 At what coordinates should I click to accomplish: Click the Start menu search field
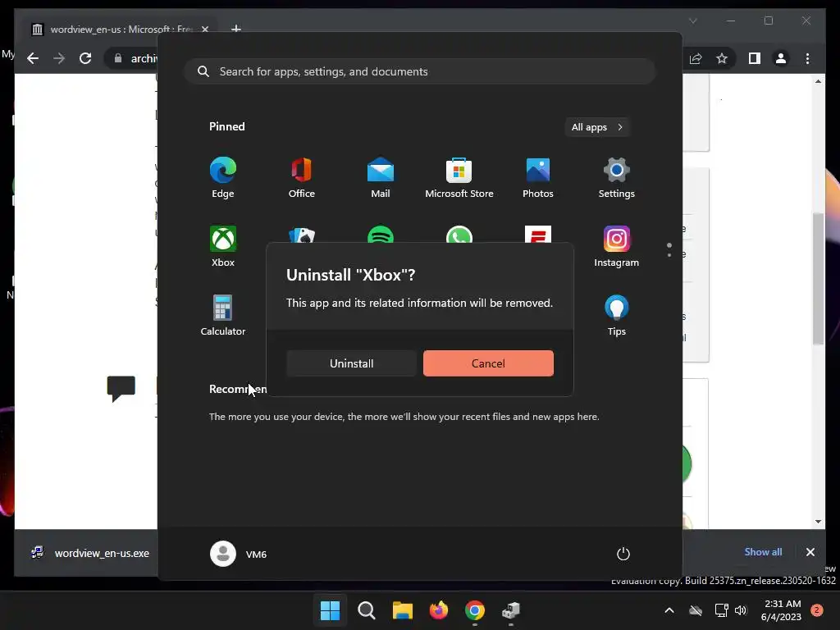[x=420, y=71]
